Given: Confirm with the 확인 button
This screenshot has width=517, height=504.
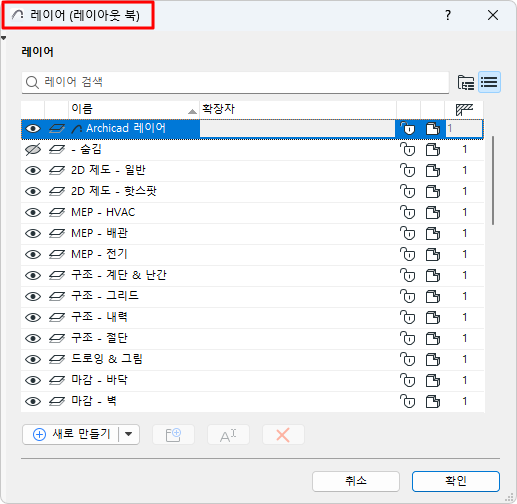Looking at the screenshot, I should (456, 481).
